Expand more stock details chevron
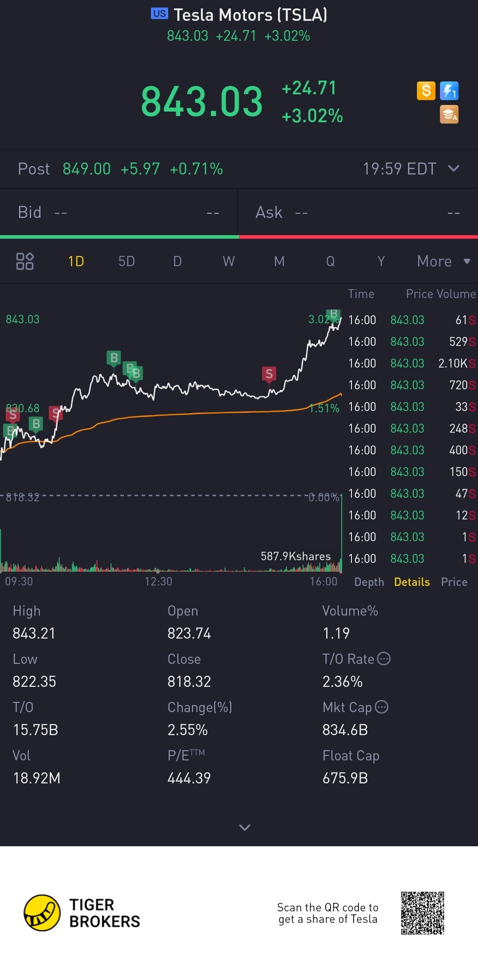The image size is (478, 980). click(x=245, y=827)
